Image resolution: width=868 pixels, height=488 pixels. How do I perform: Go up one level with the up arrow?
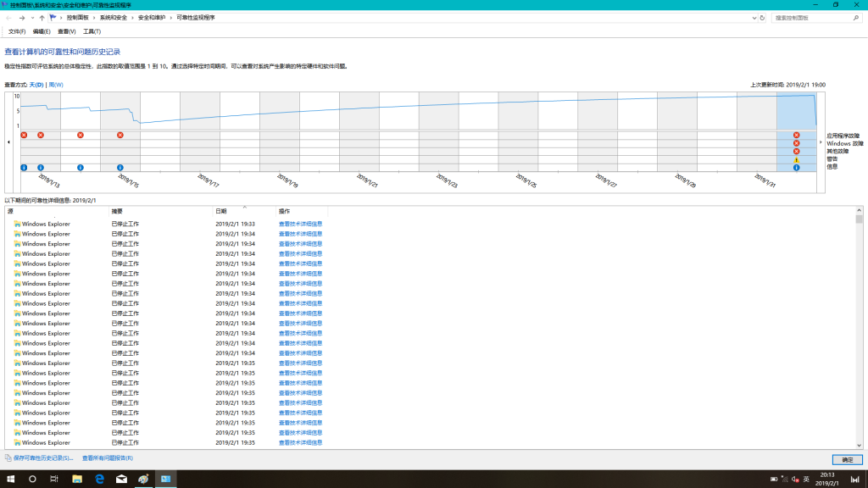[42, 17]
